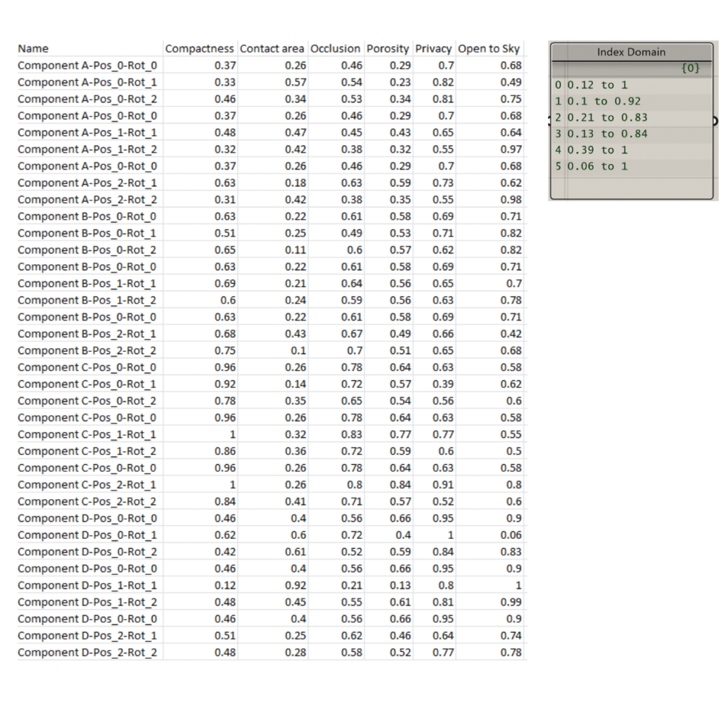Click the Open to Sky column header
This screenshot has width=728, height=703.
[x=489, y=49]
